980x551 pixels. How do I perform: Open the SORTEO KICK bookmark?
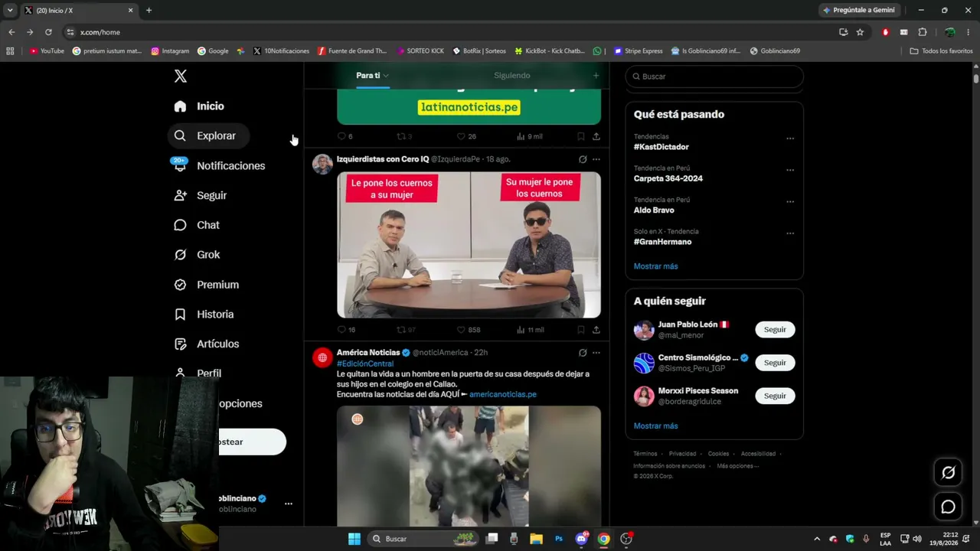pos(420,51)
